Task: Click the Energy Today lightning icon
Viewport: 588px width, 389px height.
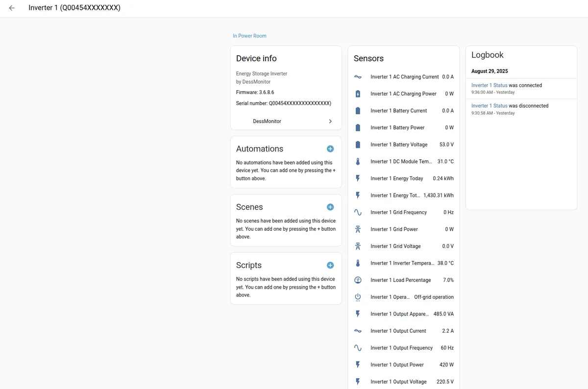Action: [358, 178]
